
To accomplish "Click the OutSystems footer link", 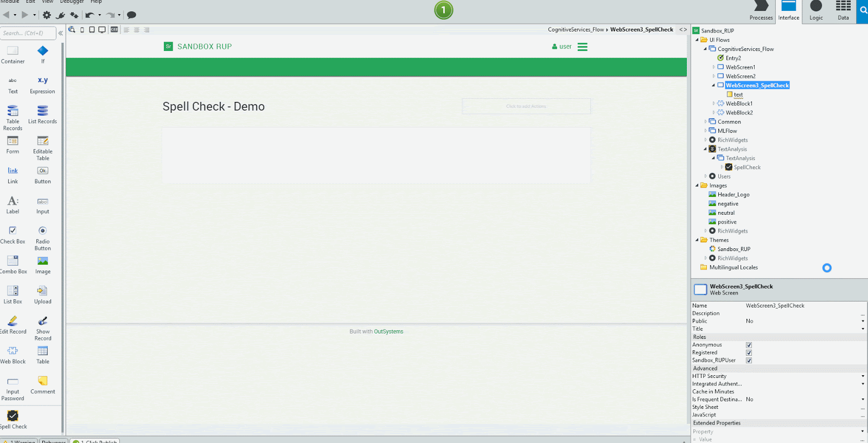I will pos(388,331).
